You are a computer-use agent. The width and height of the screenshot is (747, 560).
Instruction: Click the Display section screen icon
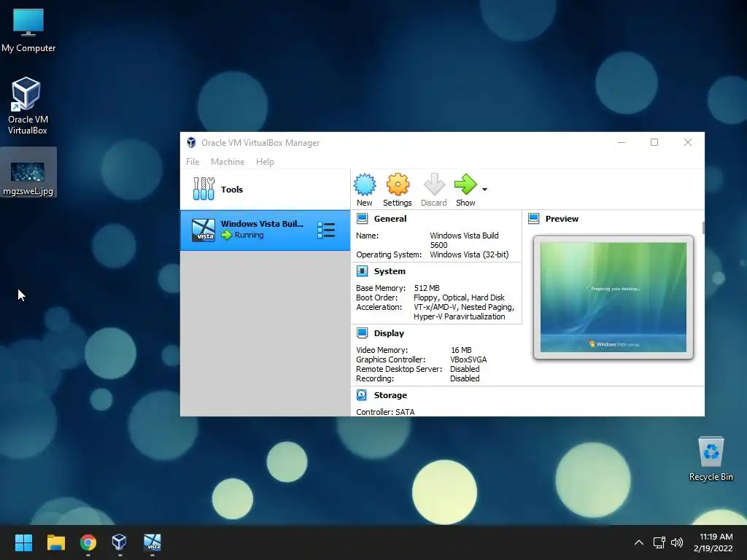(x=362, y=332)
